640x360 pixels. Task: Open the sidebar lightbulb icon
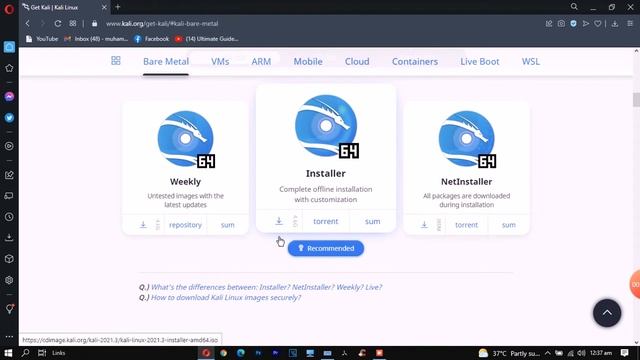tap(9, 309)
